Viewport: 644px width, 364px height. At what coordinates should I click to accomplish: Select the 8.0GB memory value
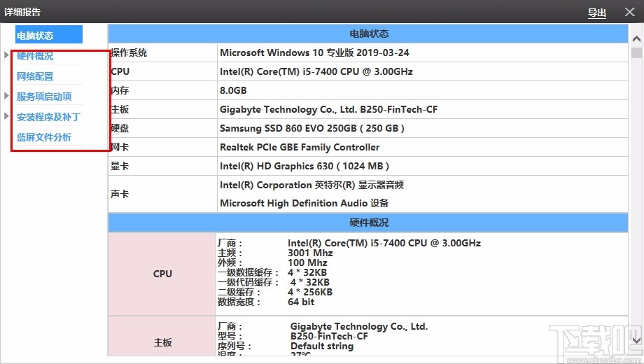pyautogui.click(x=233, y=90)
